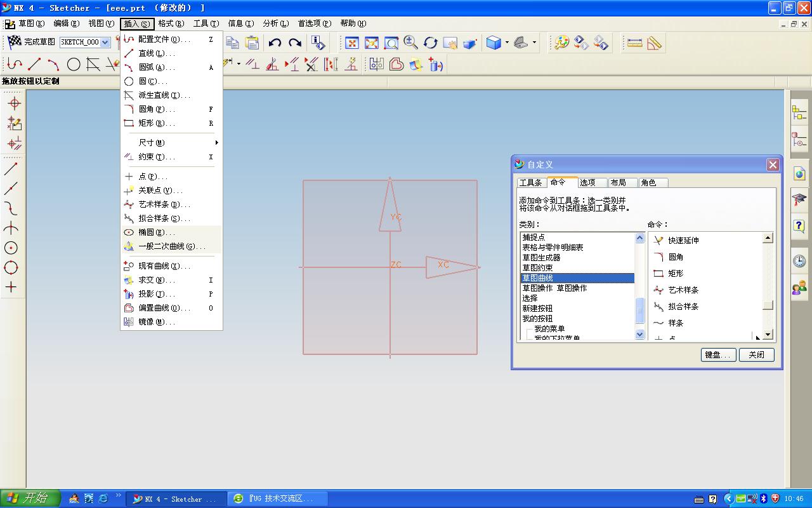Click the Windows 开始 Start button
The width and height of the screenshot is (812, 508).
[30, 498]
